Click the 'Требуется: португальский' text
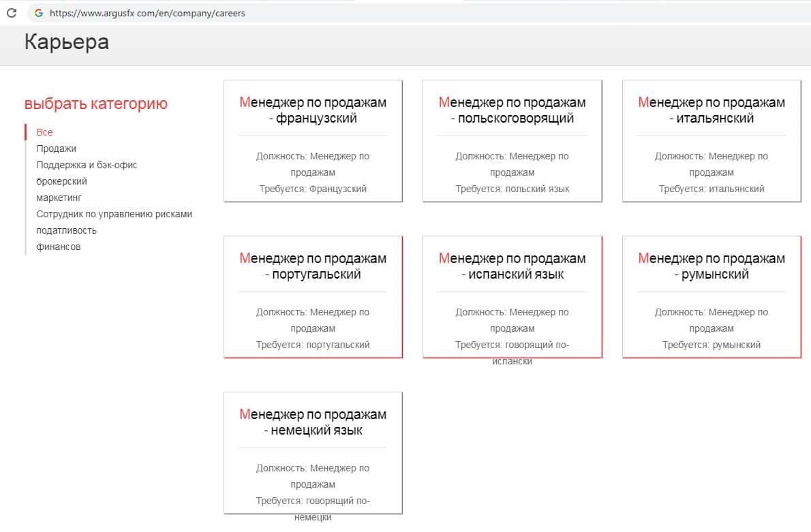 click(313, 345)
